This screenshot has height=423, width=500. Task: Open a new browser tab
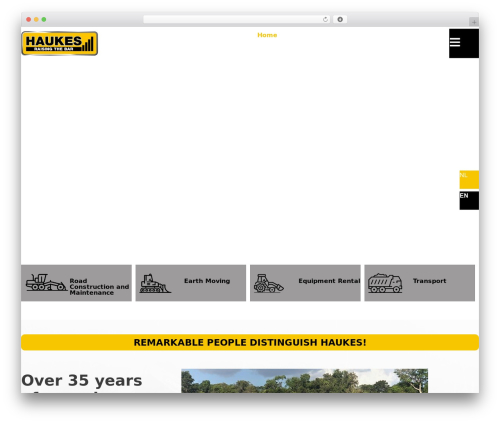click(474, 22)
